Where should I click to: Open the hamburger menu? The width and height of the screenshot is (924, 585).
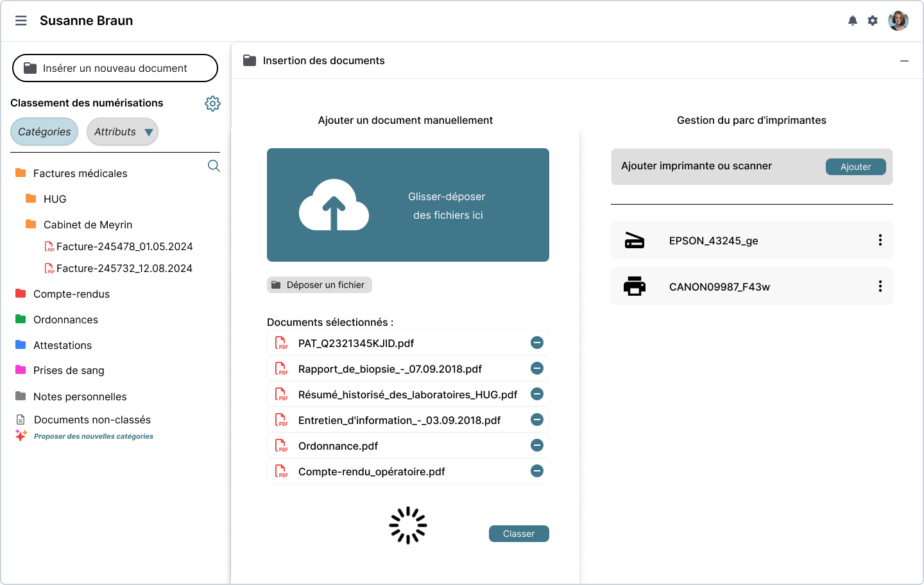point(21,21)
